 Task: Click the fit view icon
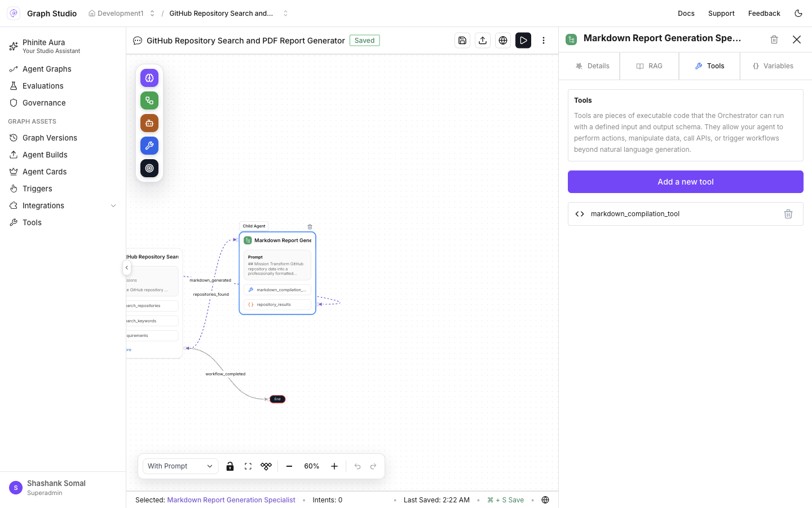pyautogui.click(x=248, y=466)
